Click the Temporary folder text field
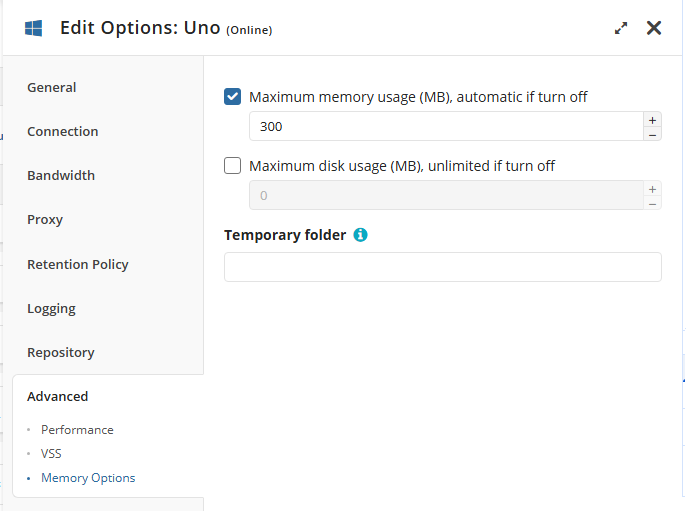 pyautogui.click(x=442, y=267)
